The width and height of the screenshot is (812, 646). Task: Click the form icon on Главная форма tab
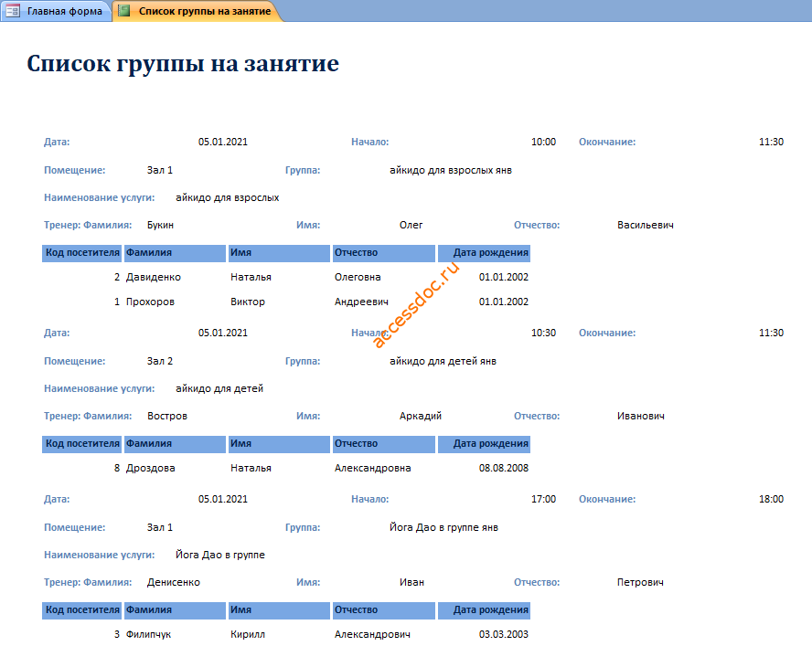(13, 11)
